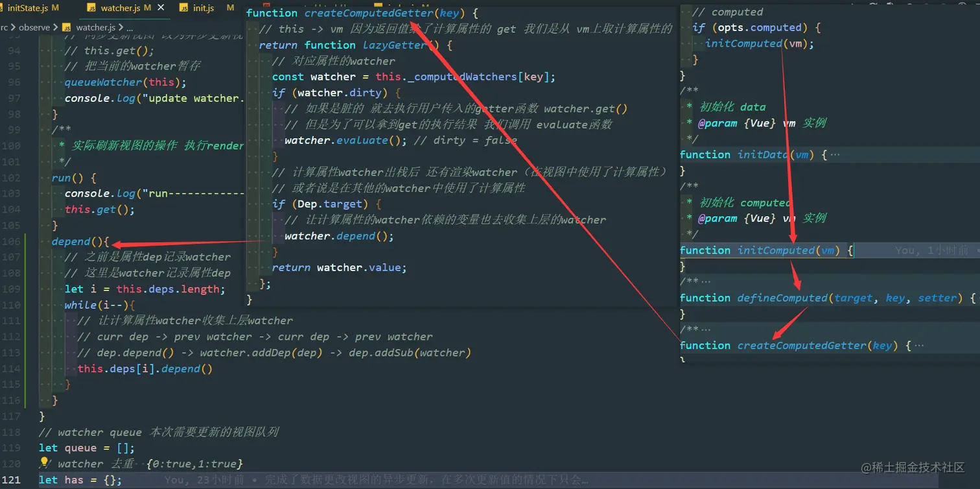Click 'let i = this.deps.length;' line
The height and width of the screenshot is (489, 980).
point(145,289)
